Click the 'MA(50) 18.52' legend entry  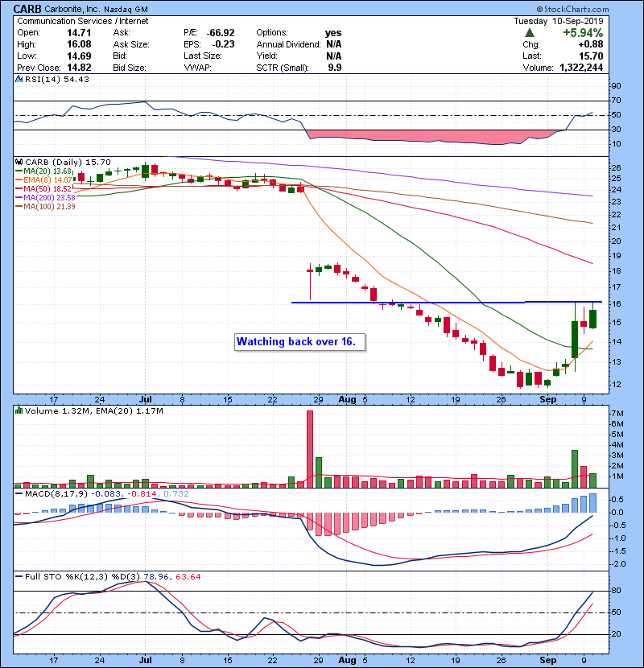click(x=43, y=188)
